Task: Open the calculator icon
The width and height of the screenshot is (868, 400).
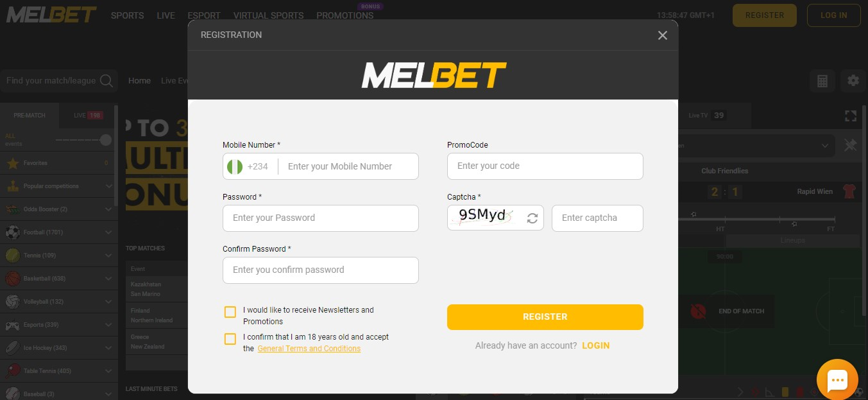Action: click(x=822, y=81)
